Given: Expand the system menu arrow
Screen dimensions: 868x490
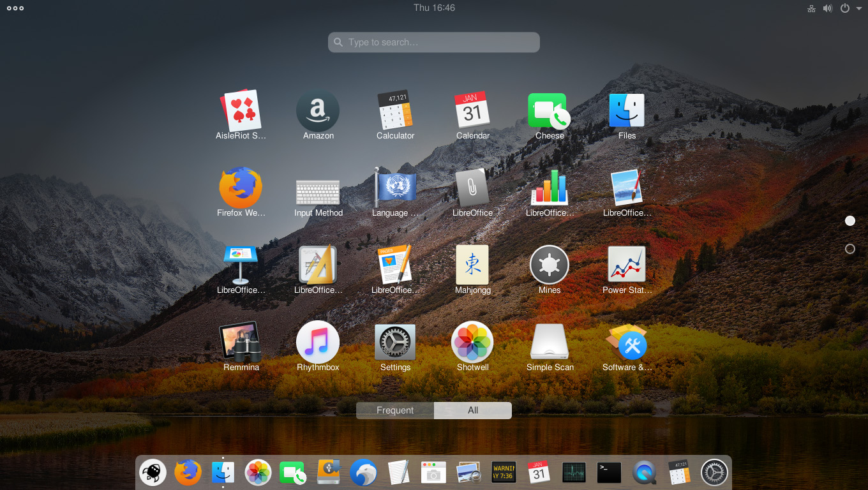Looking at the screenshot, I should pos(859,8).
